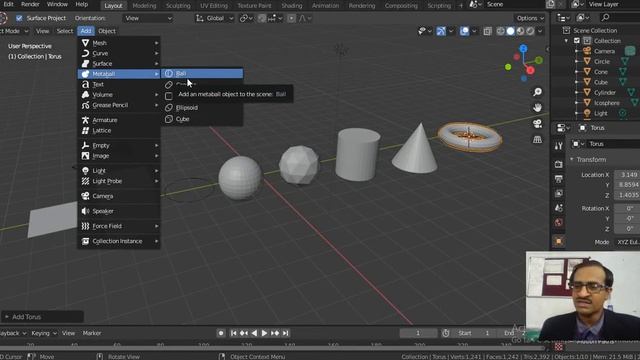640x360 pixels.
Task: Add a Metaball Cube
Action: [x=202, y=119]
